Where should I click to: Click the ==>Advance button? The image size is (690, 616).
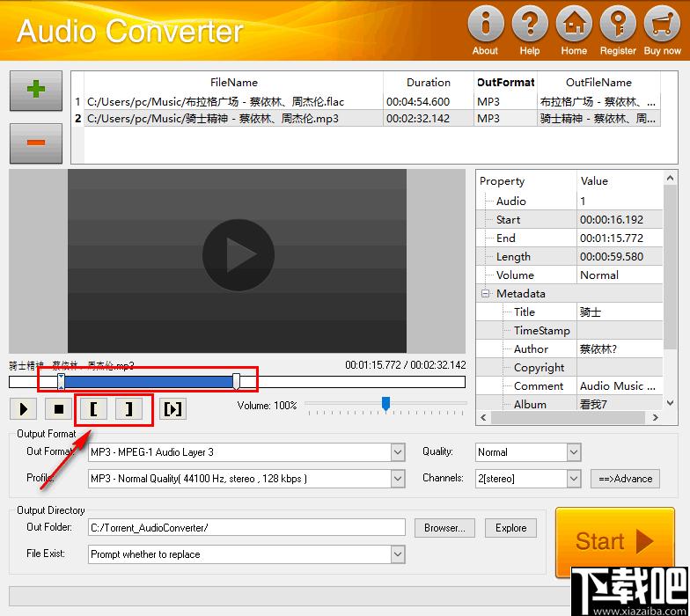pos(625,479)
